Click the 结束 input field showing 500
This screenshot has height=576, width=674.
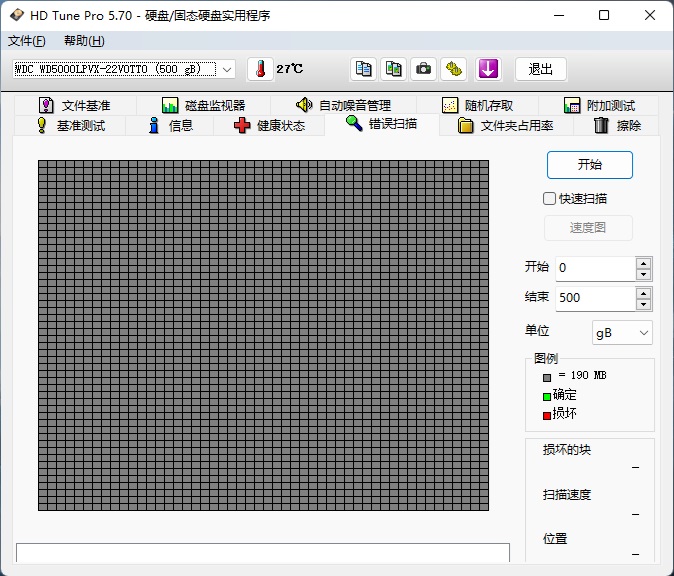594,298
